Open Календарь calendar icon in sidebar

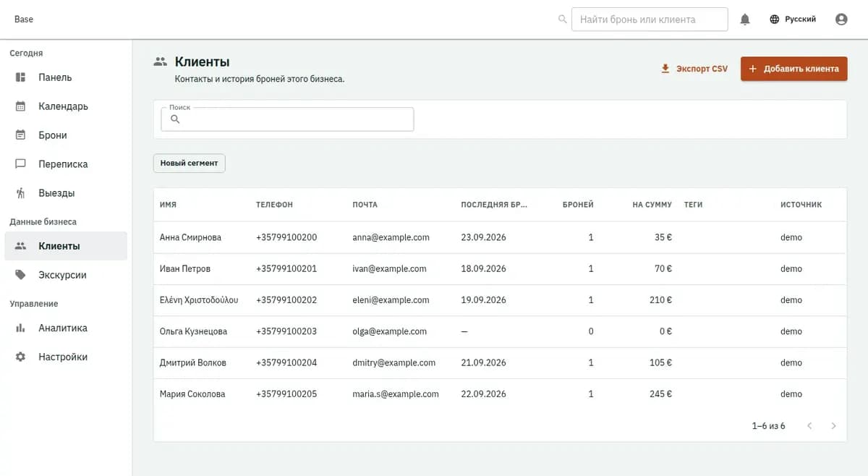click(x=21, y=106)
